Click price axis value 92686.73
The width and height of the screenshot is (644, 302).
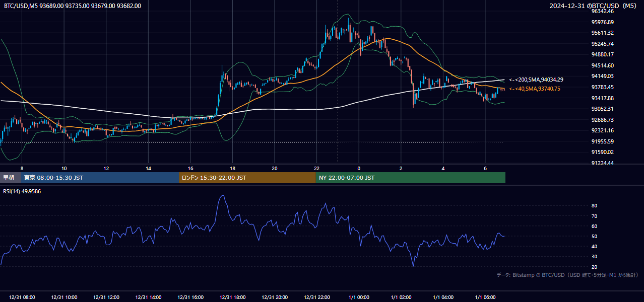pyautogui.click(x=602, y=120)
